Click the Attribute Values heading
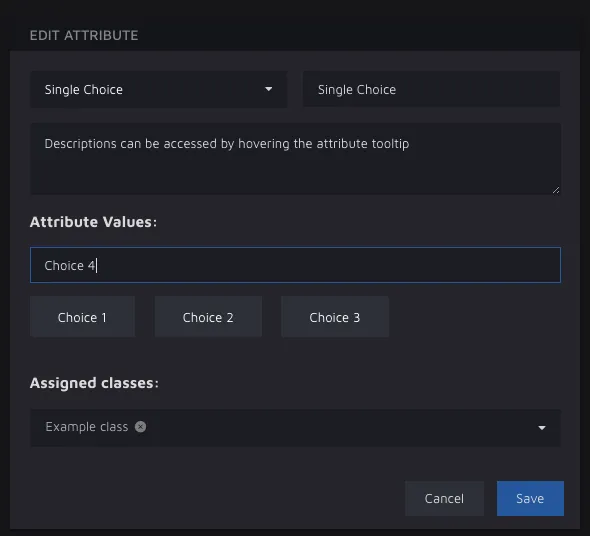590x536 pixels. pos(93,222)
